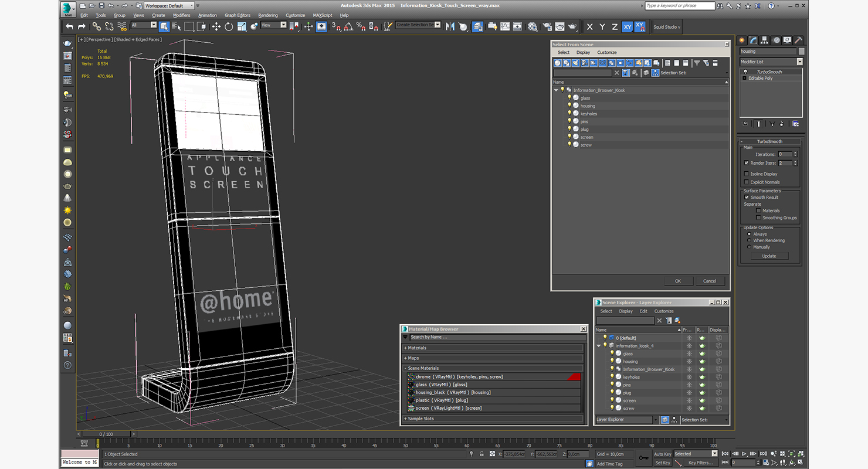Open the selection filter All dropdown
Viewport: 868px width, 469px height.
pyautogui.click(x=144, y=25)
